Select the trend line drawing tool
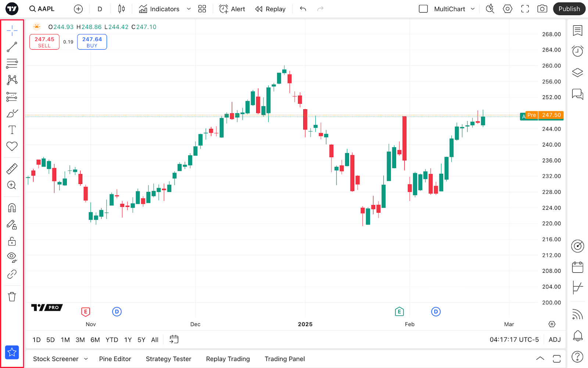The height and width of the screenshot is (368, 588). pyautogui.click(x=12, y=47)
